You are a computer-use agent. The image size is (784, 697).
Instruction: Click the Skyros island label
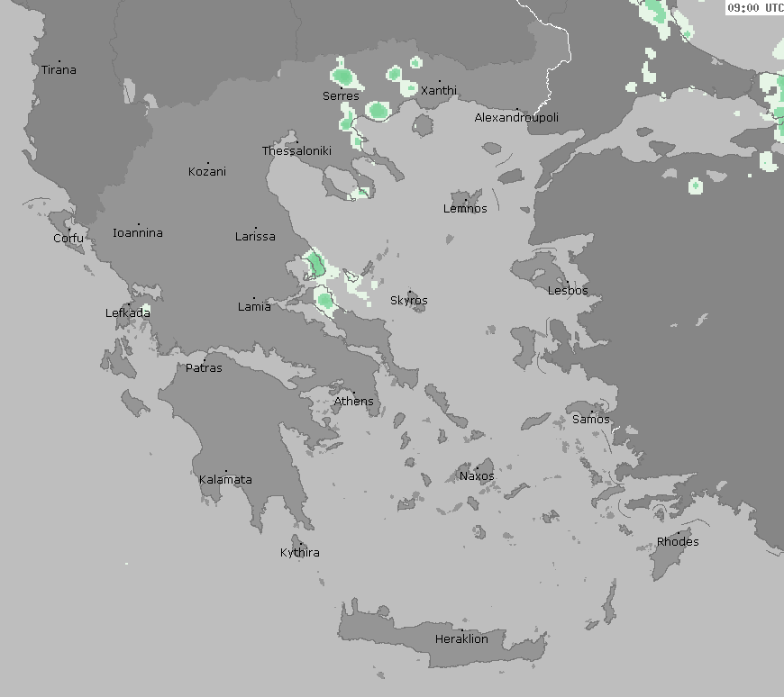point(409,301)
